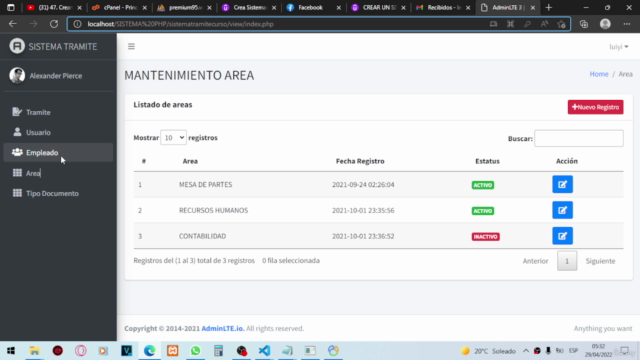
Task: Click the browser Forward arrow
Action: pyautogui.click(x=33, y=24)
